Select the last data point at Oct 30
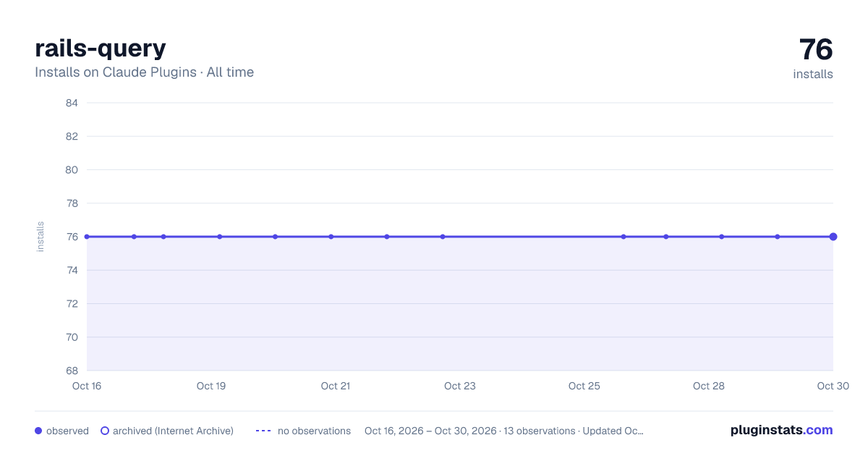 pyautogui.click(x=833, y=237)
